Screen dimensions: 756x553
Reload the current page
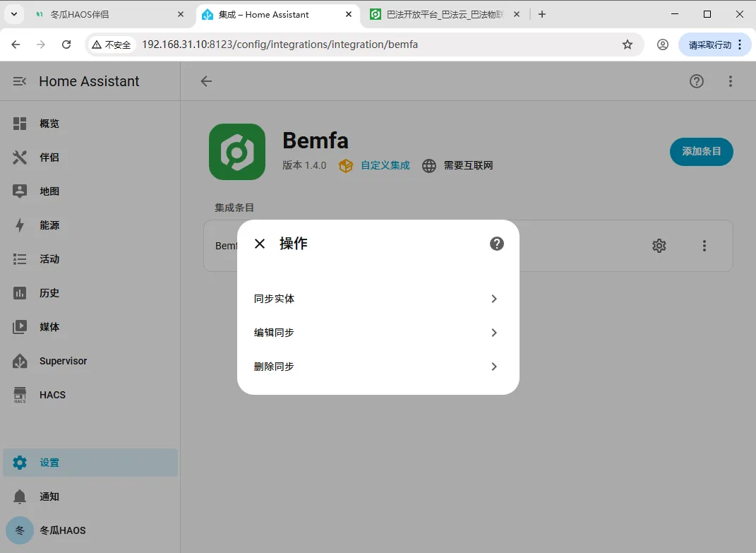pos(66,44)
